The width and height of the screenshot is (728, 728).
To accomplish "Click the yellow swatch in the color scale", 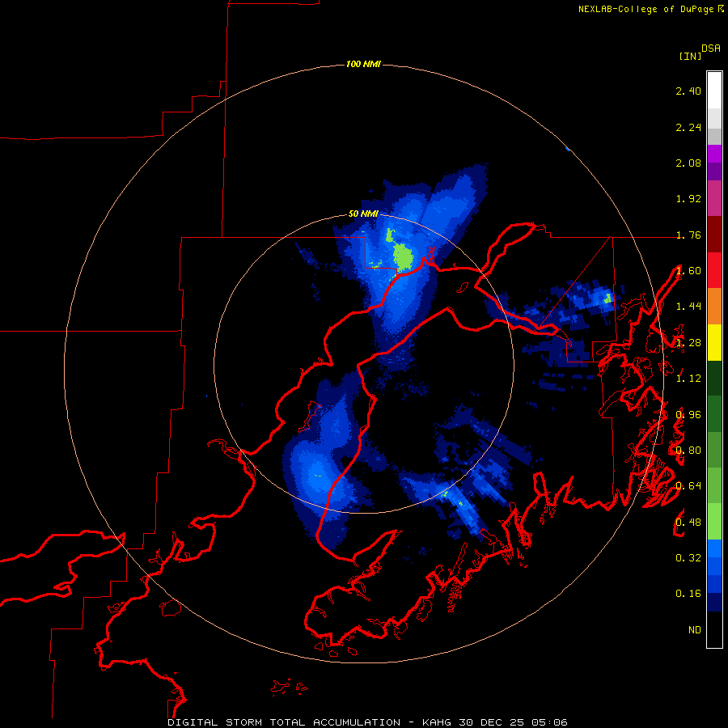I will click(714, 342).
